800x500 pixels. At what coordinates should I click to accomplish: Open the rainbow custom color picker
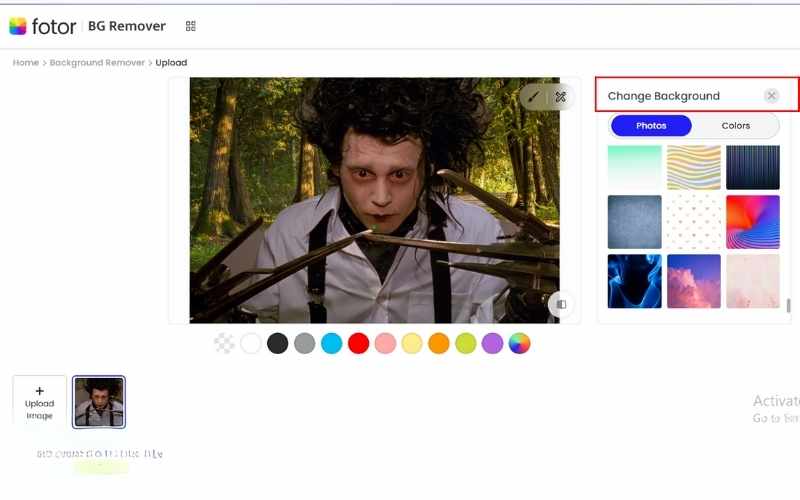click(x=519, y=343)
